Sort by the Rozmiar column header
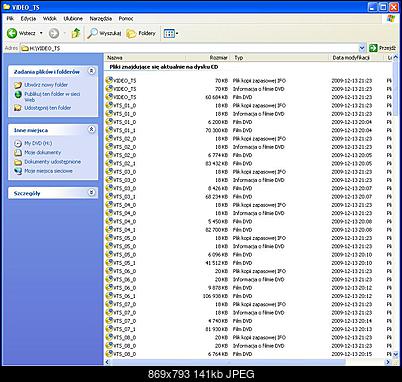The width and height of the screenshot is (402, 382). (208, 58)
